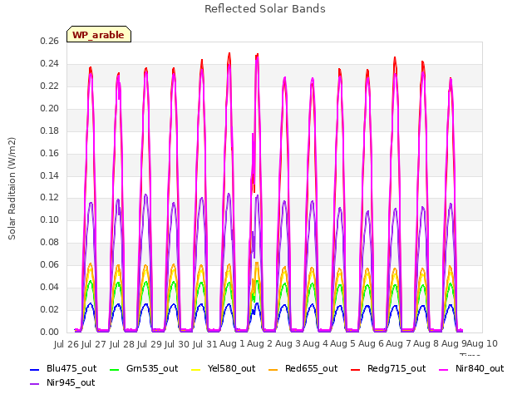The width and height of the screenshot is (532, 399).
Task: Click the yellow Yel580_out legend swatch
Action: pos(196,369)
